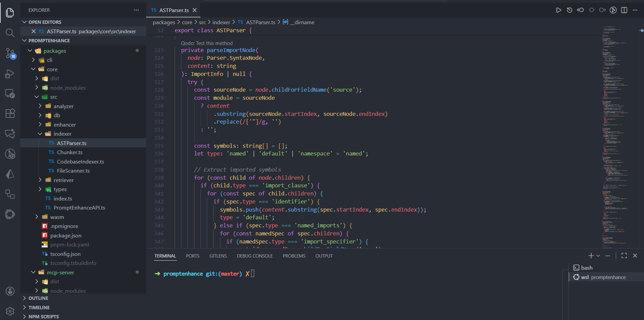This screenshot has height=320, width=644.
Task: Open the Extensions view
Action: coord(10,113)
